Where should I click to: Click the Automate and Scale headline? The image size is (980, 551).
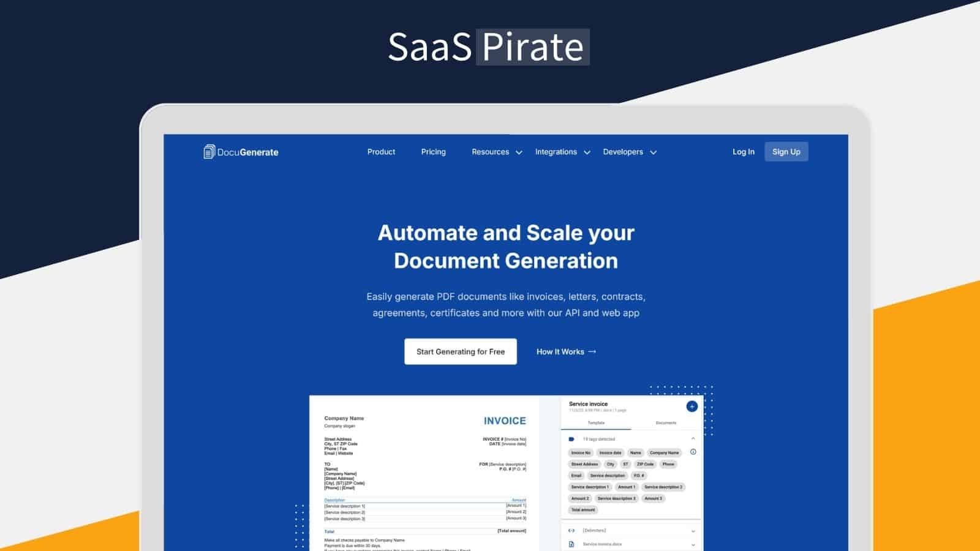(506, 247)
